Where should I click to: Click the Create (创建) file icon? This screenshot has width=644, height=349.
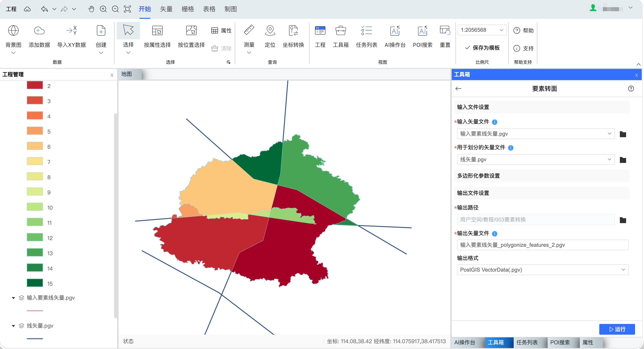click(101, 31)
